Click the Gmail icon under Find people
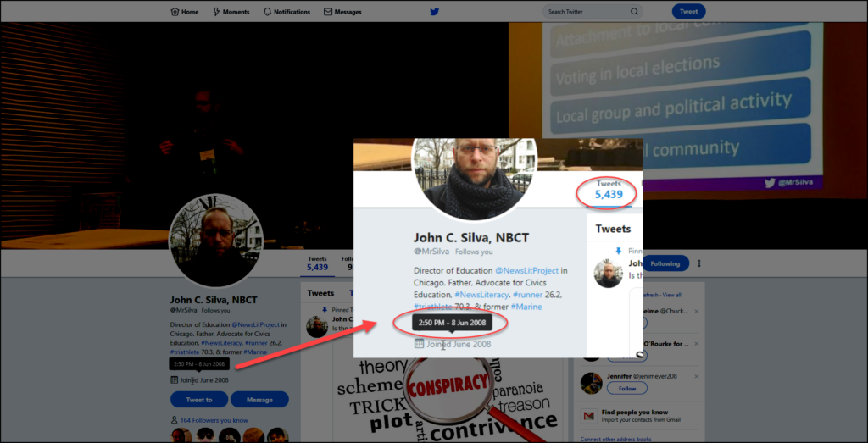Screen dimensions: 868x443 [587, 416]
